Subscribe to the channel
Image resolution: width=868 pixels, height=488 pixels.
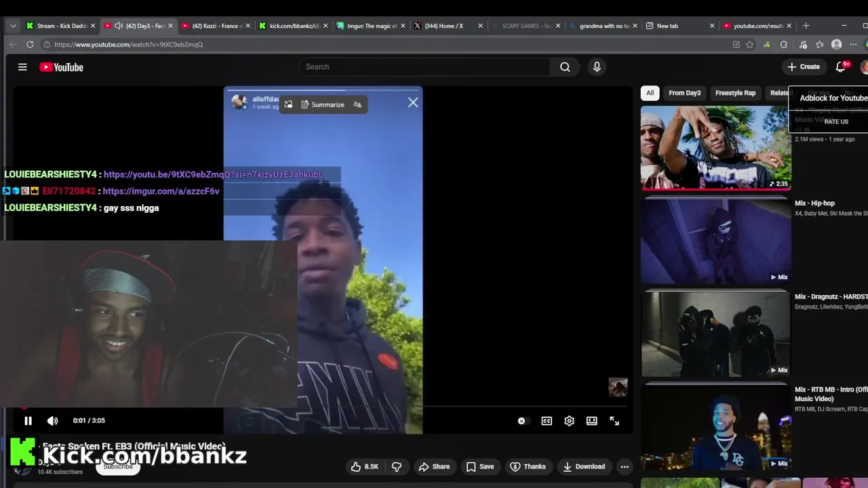point(118,466)
